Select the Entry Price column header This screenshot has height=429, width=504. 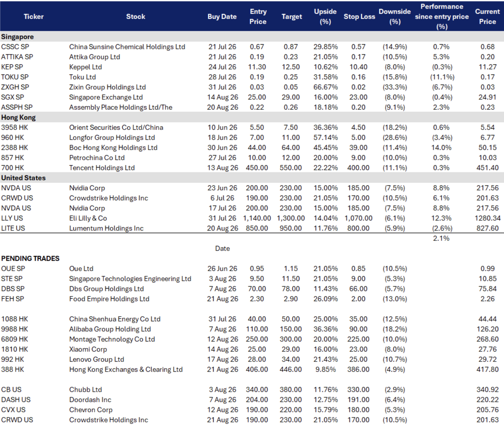pos(258,17)
